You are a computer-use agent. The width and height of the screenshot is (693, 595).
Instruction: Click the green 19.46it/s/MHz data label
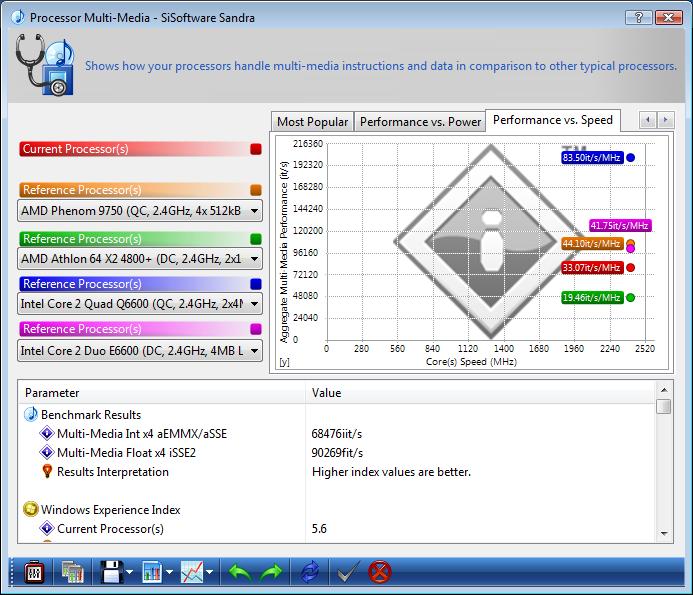click(x=592, y=298)
